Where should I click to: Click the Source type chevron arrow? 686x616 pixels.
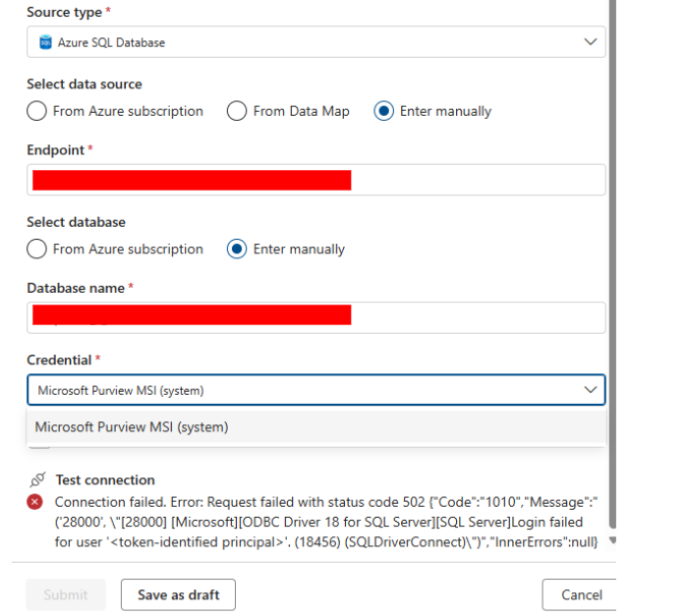(591, 42)
